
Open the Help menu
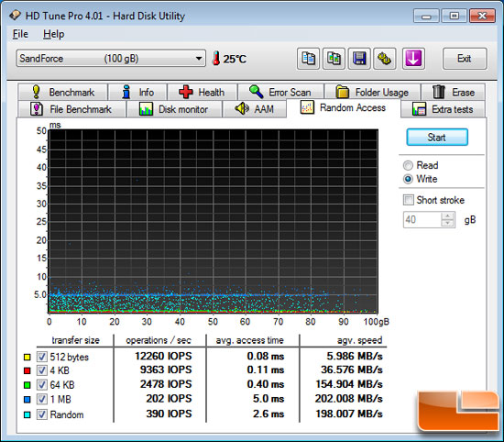(x=54, y=34)
